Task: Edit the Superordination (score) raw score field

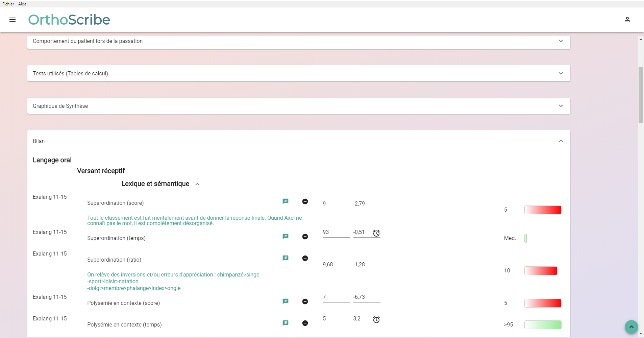Action: point(336,204)
